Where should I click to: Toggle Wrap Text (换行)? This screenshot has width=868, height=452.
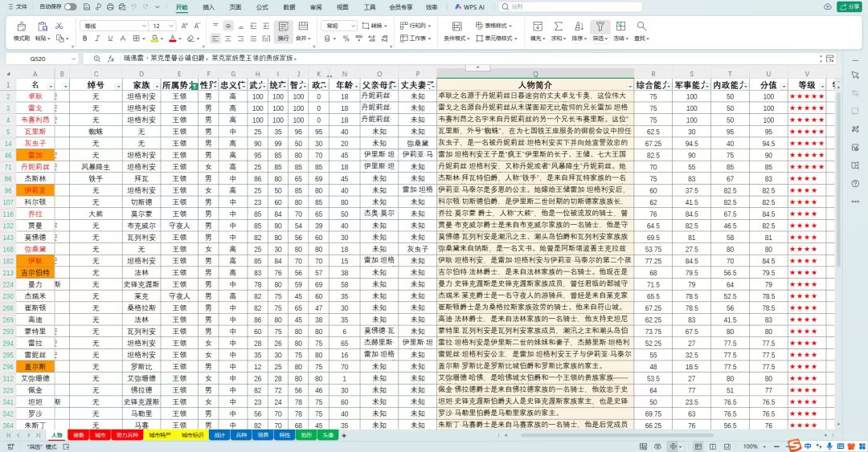pos(284,31)
